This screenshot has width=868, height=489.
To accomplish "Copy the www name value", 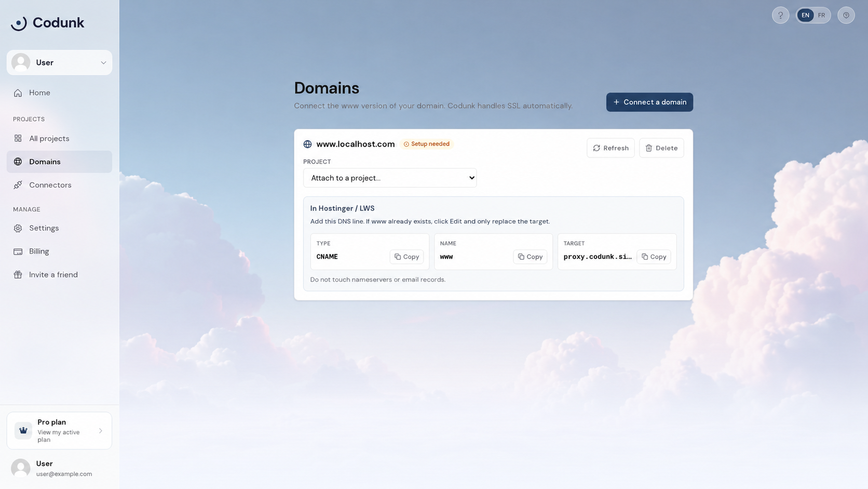I will point(530,257).
